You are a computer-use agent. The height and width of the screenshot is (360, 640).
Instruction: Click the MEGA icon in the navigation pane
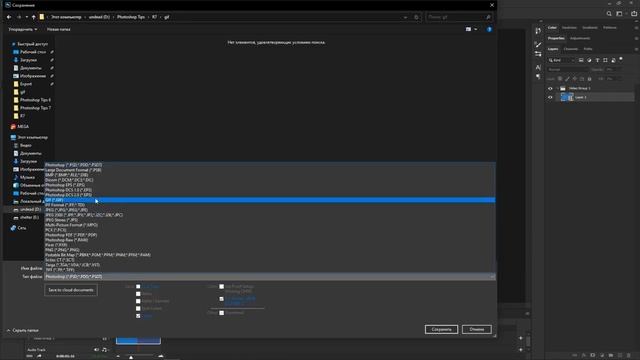13,127
